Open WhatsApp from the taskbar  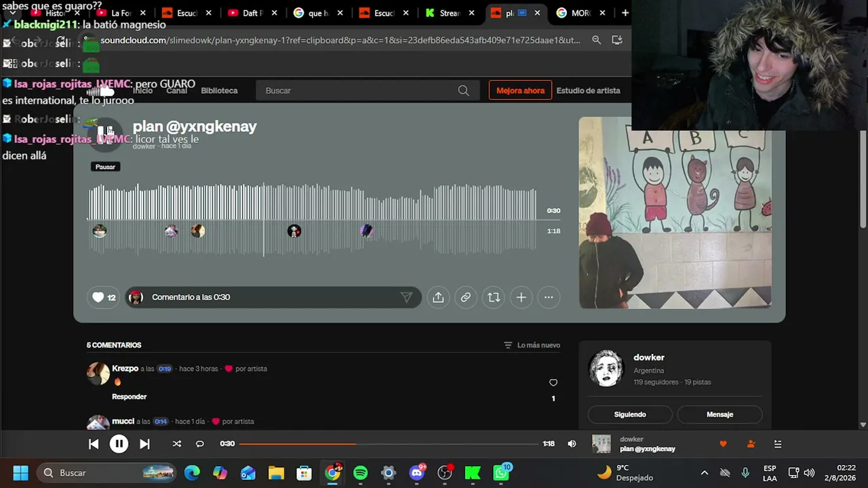502,472
